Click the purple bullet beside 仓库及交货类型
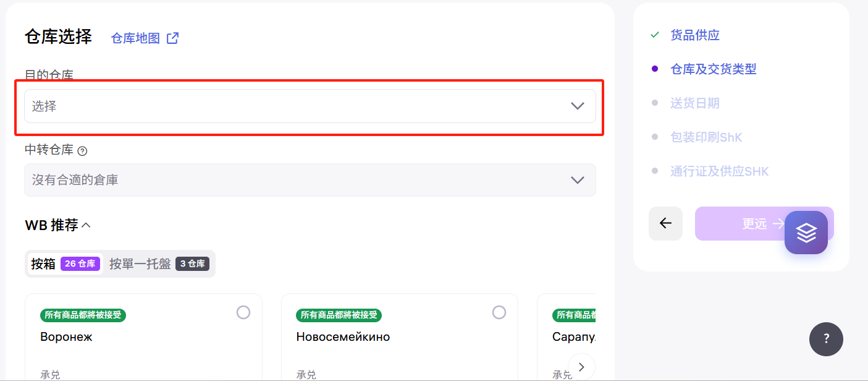Image resolution: width=868 pixels, height=381 pixels. pyautogui.click(x=654, y=69)
